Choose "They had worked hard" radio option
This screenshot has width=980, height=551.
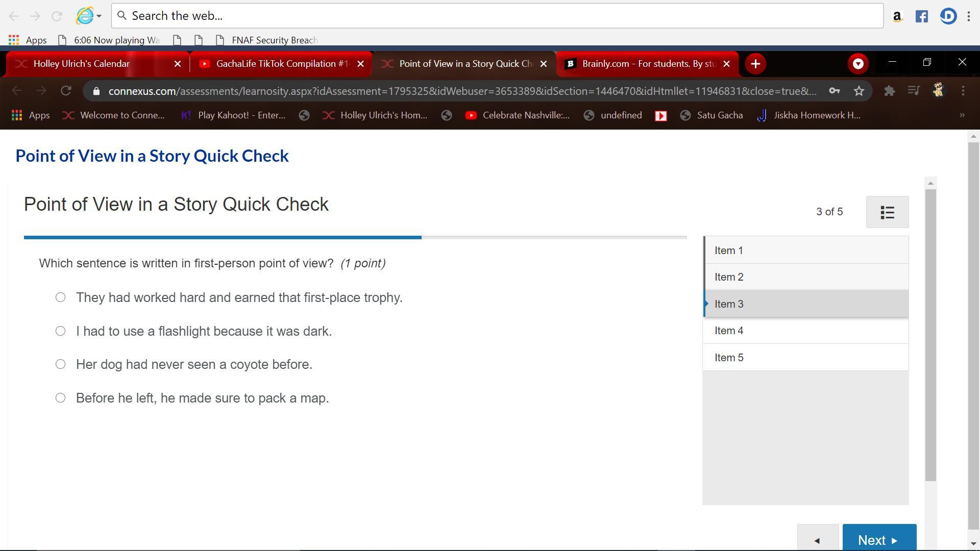60,297
